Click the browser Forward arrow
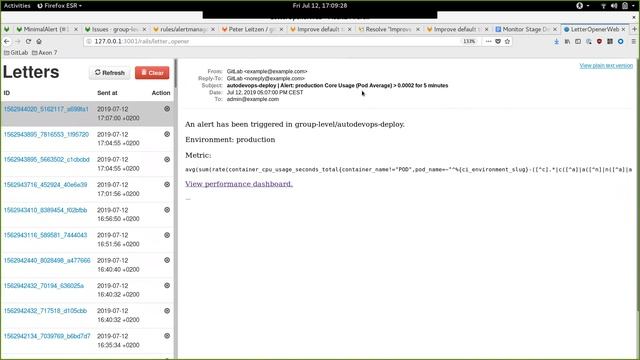Image resolution: width=640 pixels, height=360 pixels. [x=18, y=41]
